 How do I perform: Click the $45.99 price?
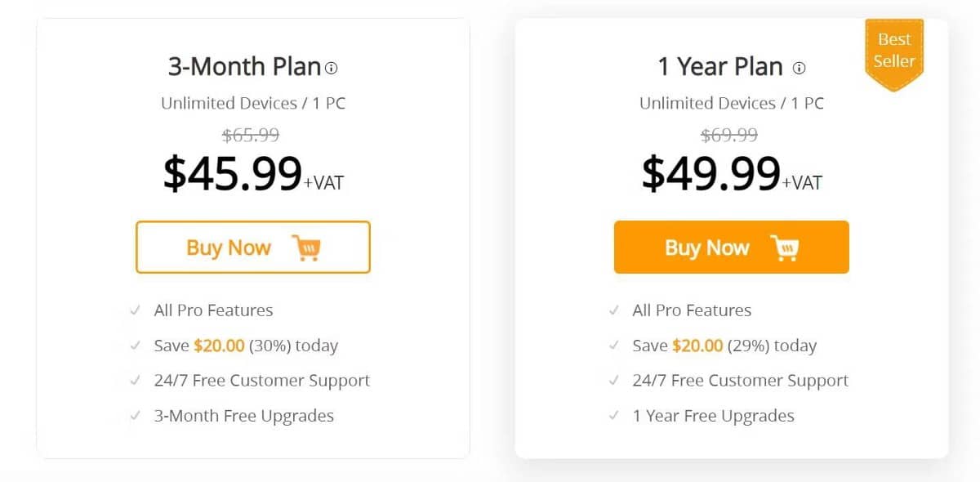[x=233, y=174]
